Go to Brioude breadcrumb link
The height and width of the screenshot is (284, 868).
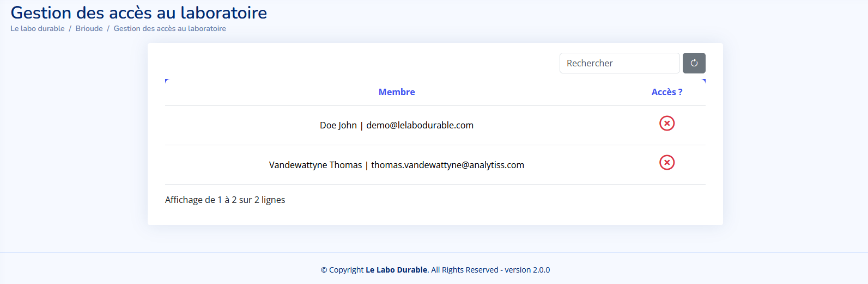(89, 28)
